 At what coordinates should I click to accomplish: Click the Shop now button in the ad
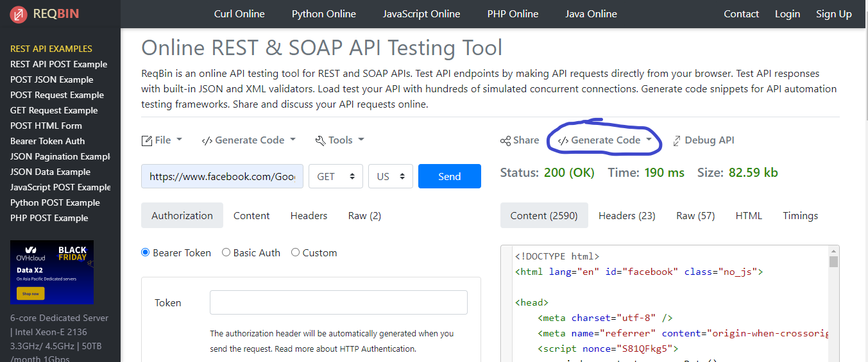point(31,294)
